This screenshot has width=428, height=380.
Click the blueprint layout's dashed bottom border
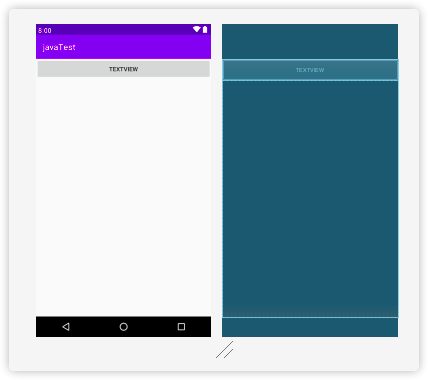tap(310, 317)
